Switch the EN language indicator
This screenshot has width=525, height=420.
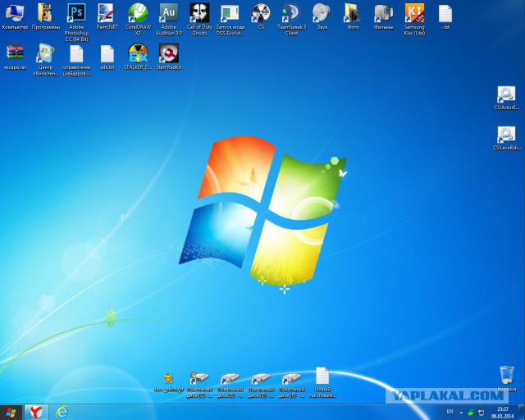pos(450,412)
